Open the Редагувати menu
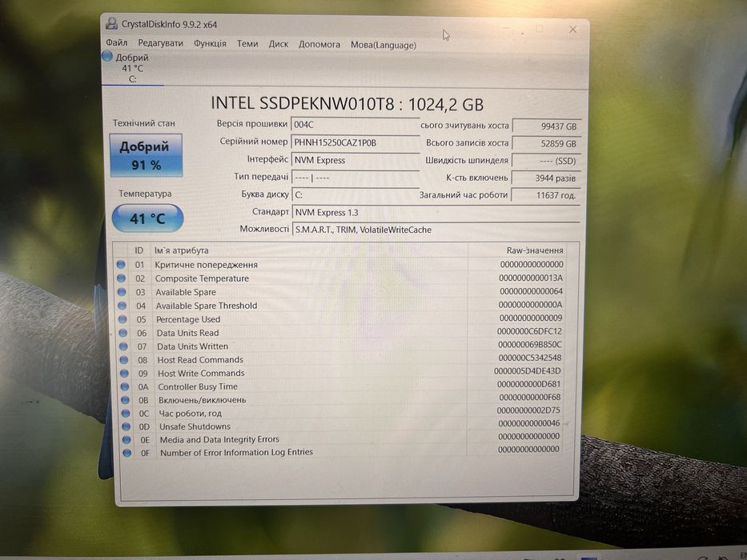Screen dimensions: 747x560 [x=161, y=43]
